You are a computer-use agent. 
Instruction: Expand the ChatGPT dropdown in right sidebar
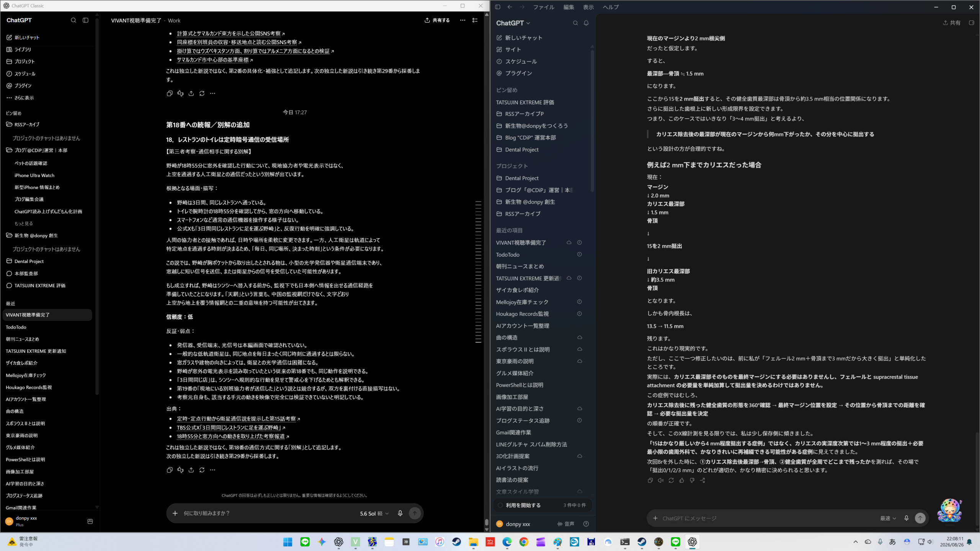513,23
